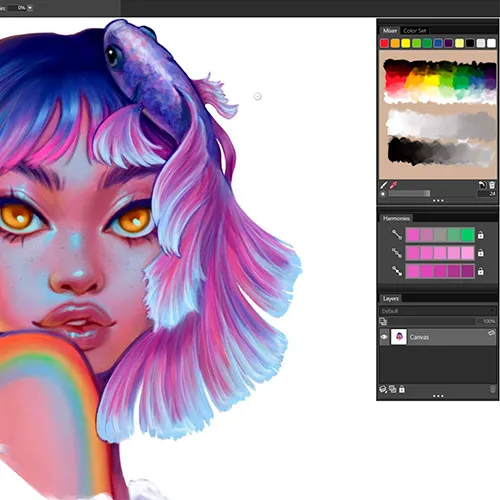The image size is (500, 500).
Task: Pick the light green mixer swatch
Action: tap(416, 43)
